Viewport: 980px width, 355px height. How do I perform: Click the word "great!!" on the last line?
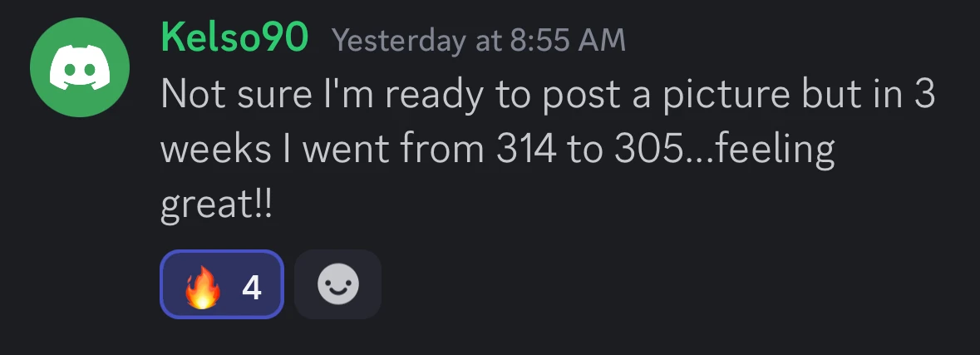coord(216,205)
